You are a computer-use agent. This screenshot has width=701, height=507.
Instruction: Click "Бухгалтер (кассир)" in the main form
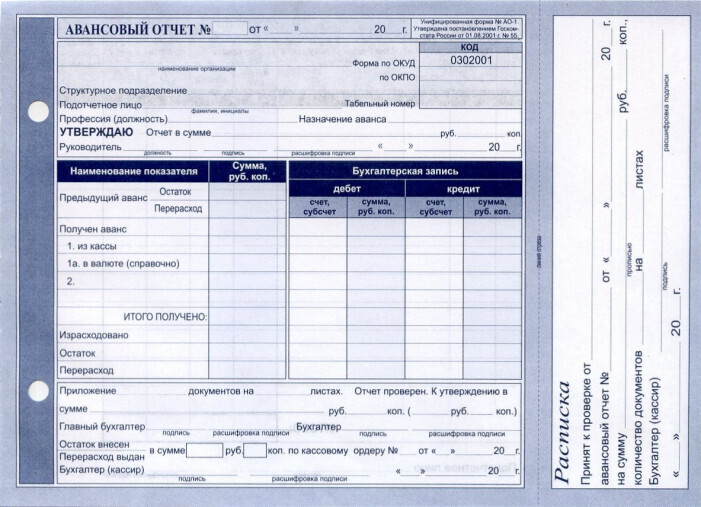102,470
